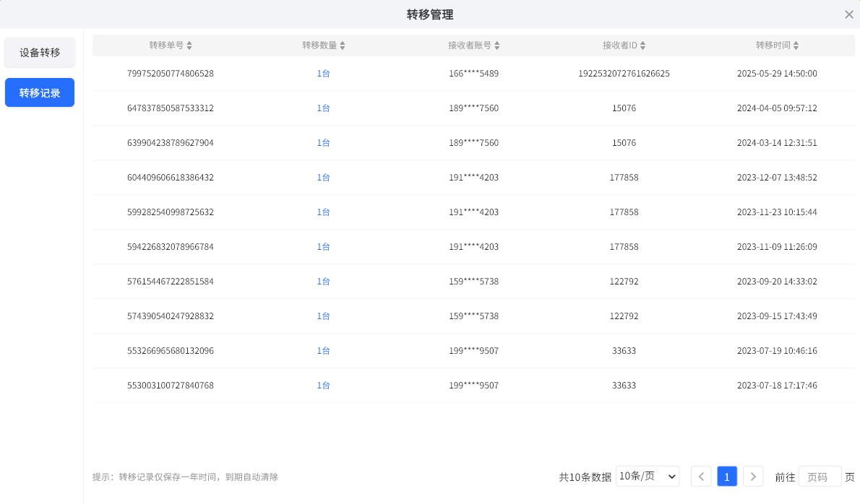Go to next page arrow
The width and height of the screenshot is (860, 504).
click(753, 477)
